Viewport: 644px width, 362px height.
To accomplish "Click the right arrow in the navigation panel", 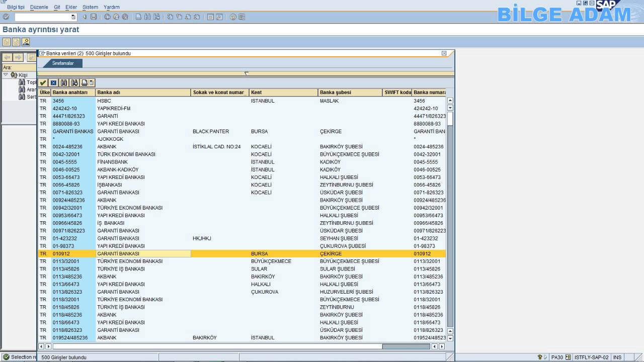I will point(18,57).
